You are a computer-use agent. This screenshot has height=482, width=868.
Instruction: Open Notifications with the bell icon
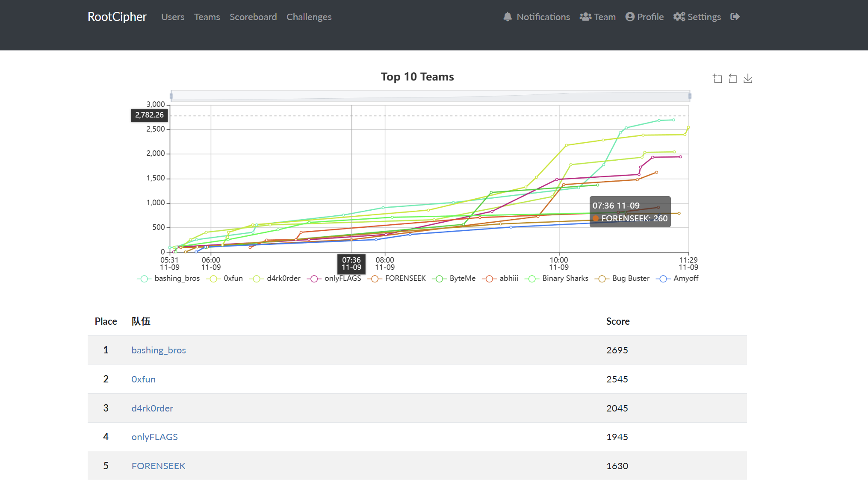click(537, 17)
